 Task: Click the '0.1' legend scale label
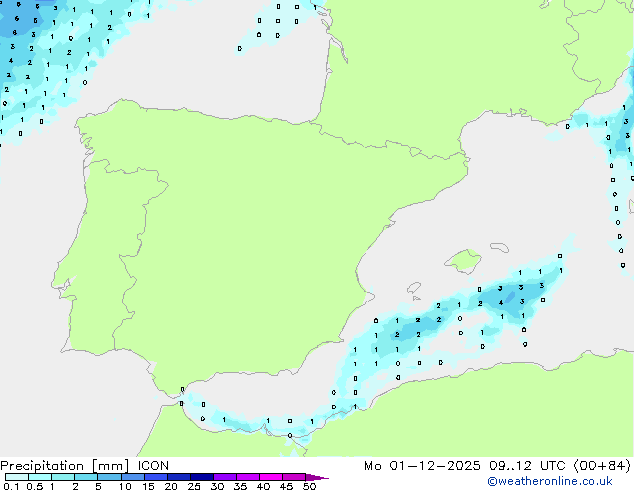pyautogui.click(x=11, y=486)
